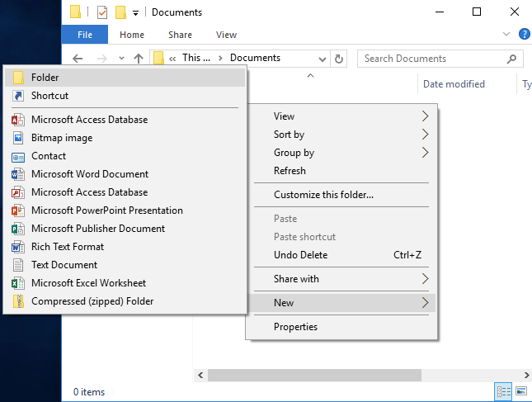Click the Bitmap image icon
Viewport: 532px width, 402px height.
[x=18, y=138]
